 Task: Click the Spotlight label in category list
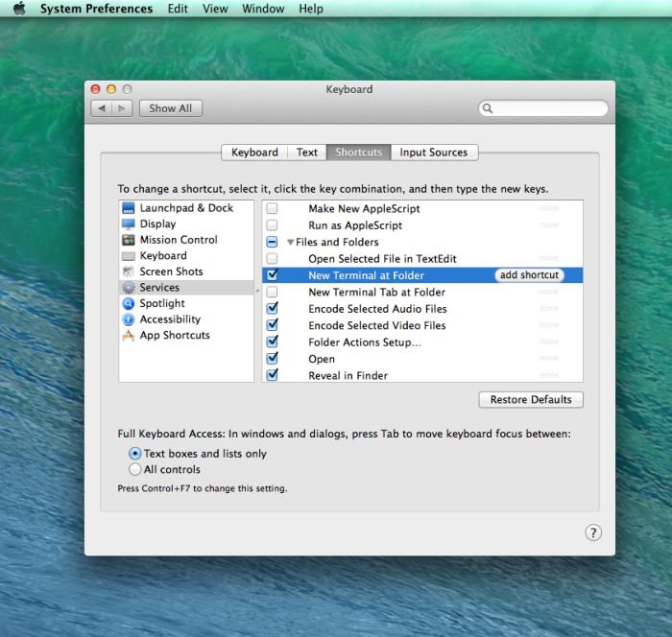pos(162,304)
